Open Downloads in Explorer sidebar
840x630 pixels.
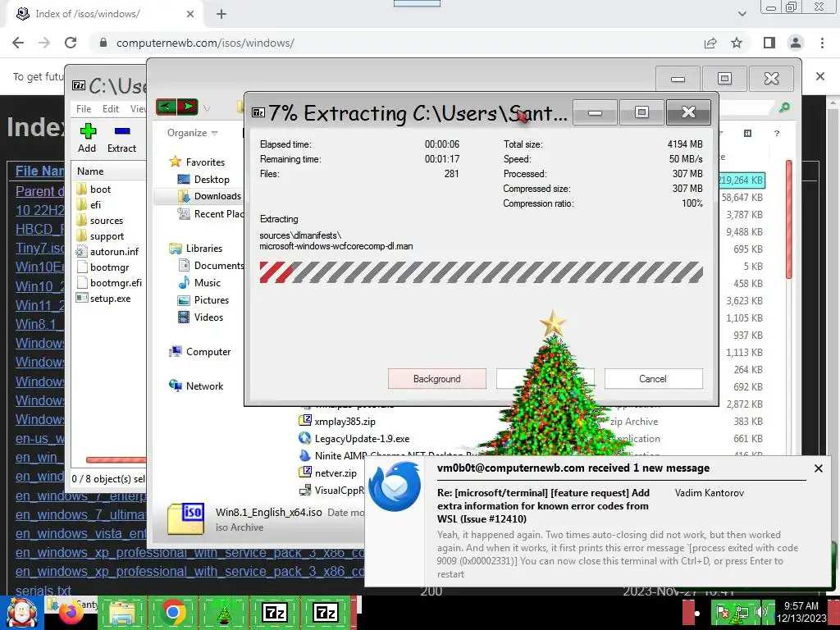217,196
